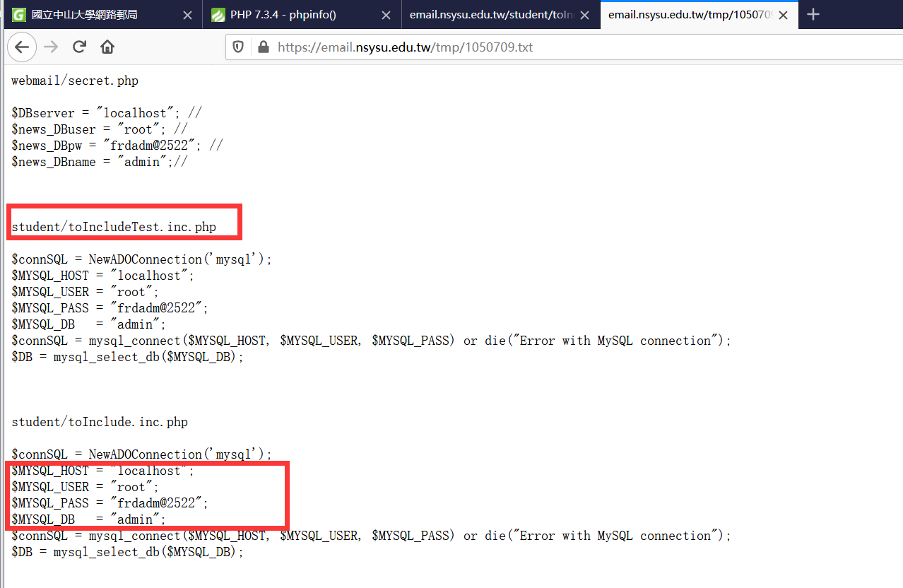Screen dimensions: 903x588
Task: Switch to 國立中山大學網路郵局 tab
Action: pos(103,14)
